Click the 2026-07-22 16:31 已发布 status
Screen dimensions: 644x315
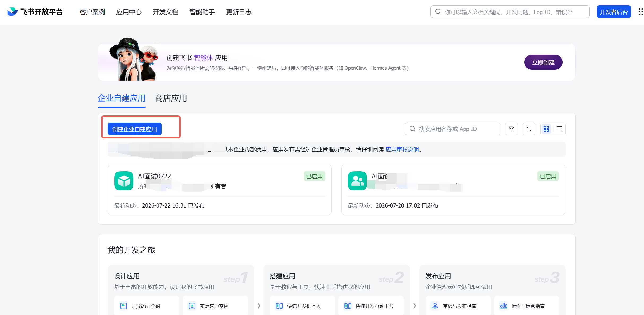pos(173,206)
